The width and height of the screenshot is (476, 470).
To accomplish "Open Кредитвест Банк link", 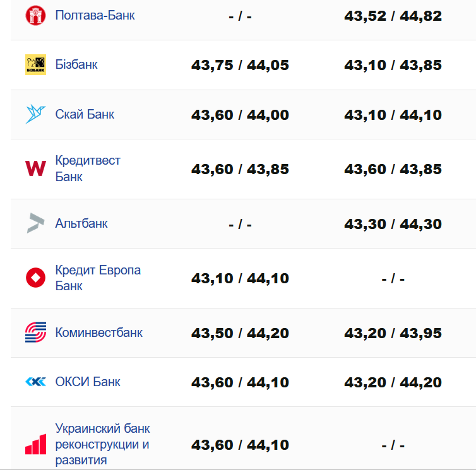I will (88, 168).
